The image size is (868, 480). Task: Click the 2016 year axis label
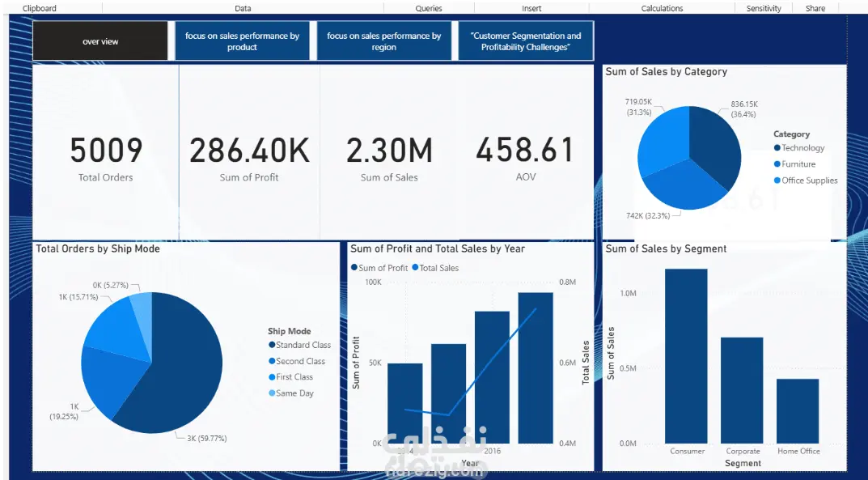tap(492, 451)
